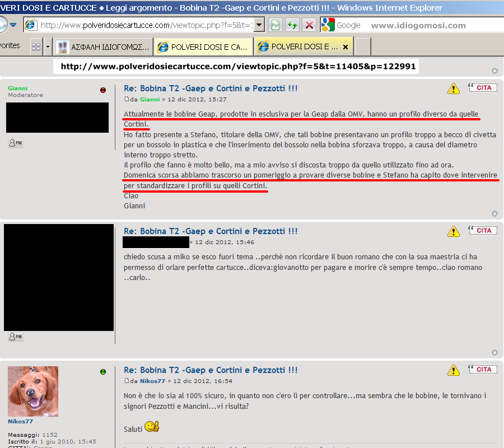The height and width of the screenshot is (448, 504).
Task: Click the date '12 dic 2012, 15:27'
Action: 197,99
